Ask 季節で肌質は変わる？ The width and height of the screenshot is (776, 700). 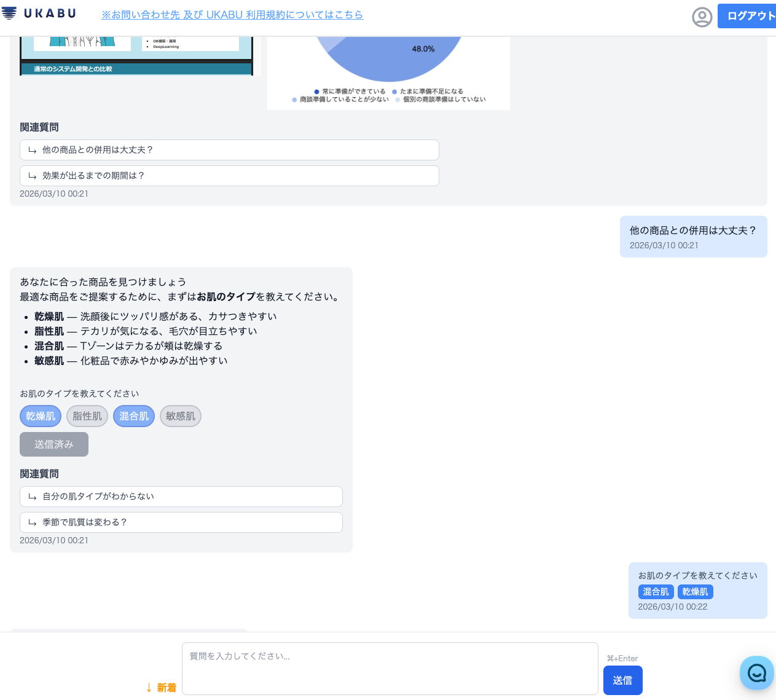click(x=181, y=522)
